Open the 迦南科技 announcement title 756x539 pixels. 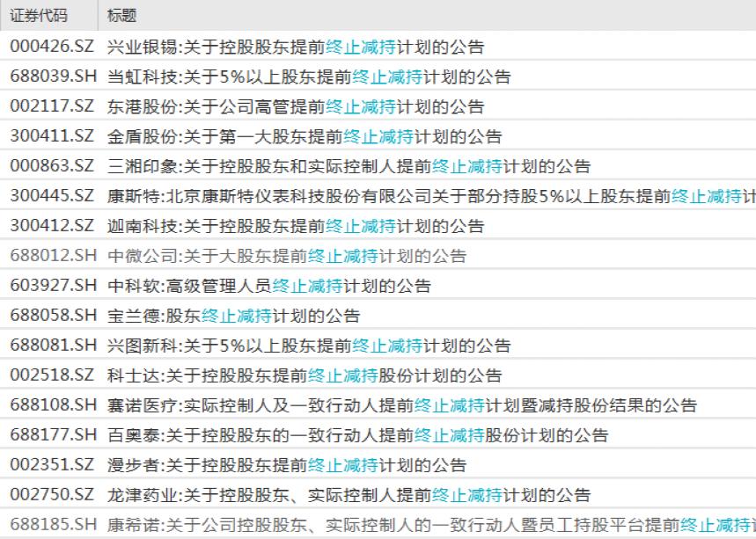pyautogui.click(x=296, y=226)
